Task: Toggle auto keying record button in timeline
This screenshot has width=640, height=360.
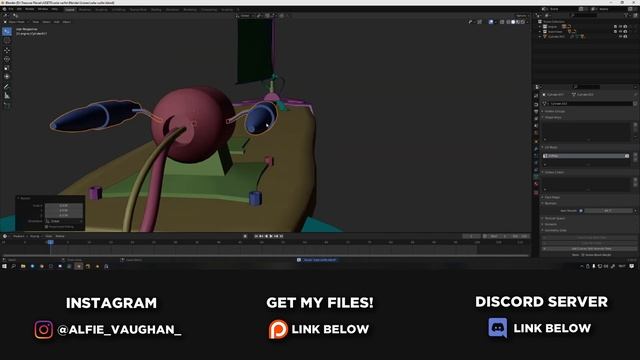Action: tap(245, 236)
